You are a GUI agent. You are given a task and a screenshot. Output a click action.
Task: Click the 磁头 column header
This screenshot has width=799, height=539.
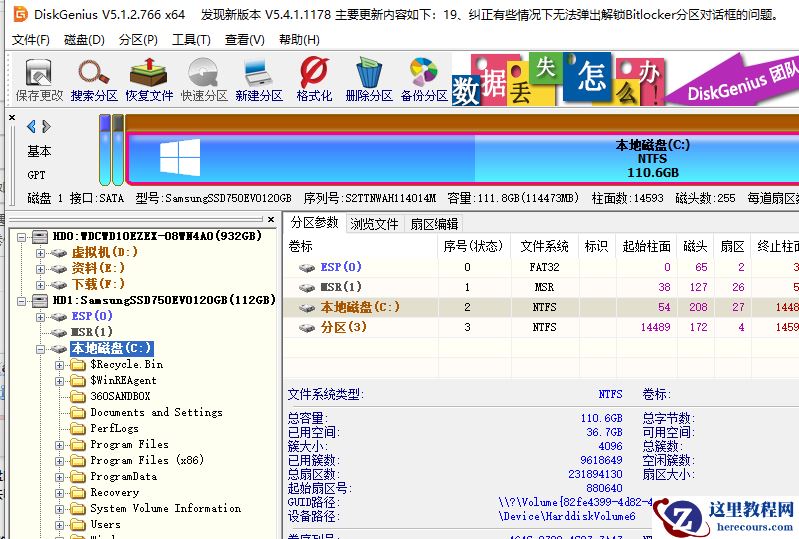(x=695, y=247)
